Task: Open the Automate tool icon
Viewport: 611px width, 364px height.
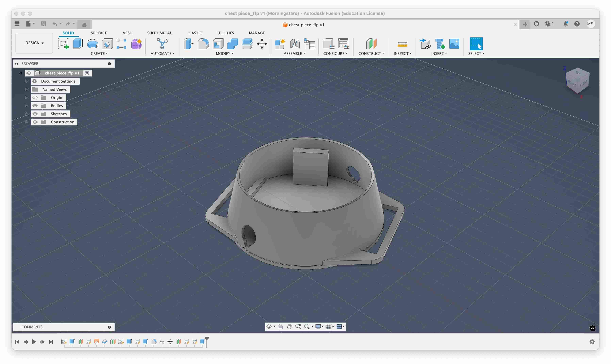Action: tap(162, 44)
